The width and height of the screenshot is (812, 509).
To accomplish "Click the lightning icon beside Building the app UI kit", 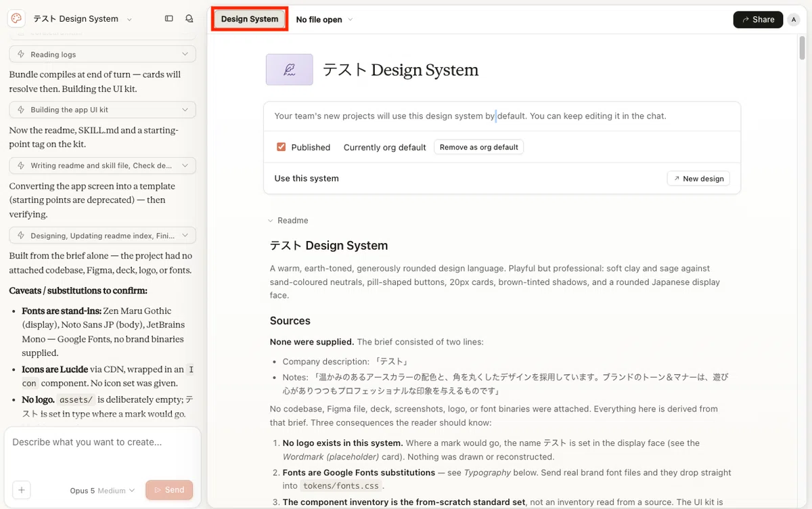I will tap(22, 110).
